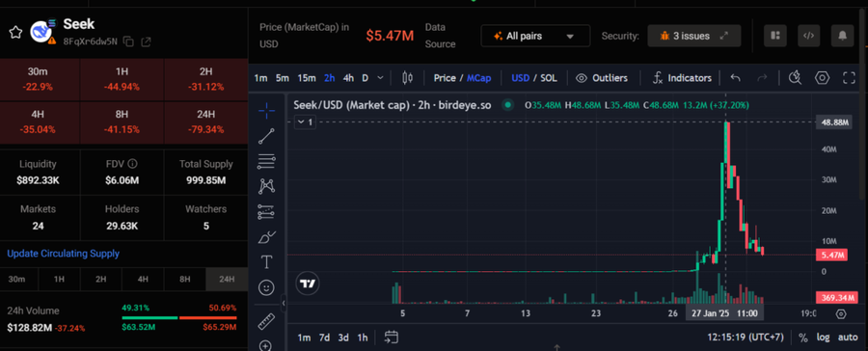Click the TradingView logo on chart
Viewport: 868px width, 351px height.
coord(308,283)
